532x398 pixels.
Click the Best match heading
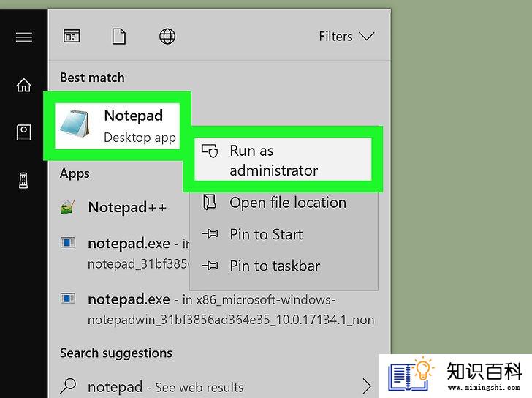click(x=92, y=78)
